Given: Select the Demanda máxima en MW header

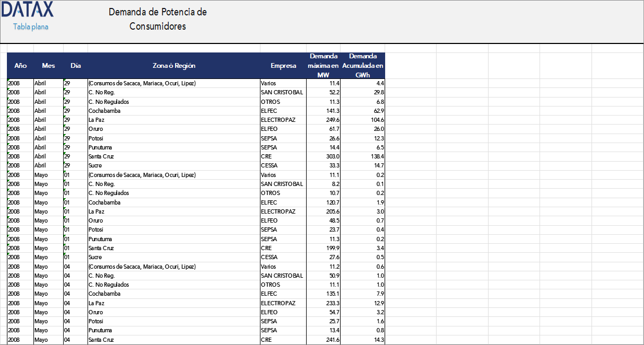Looking at the screenshot, I should tap(324, 66).
